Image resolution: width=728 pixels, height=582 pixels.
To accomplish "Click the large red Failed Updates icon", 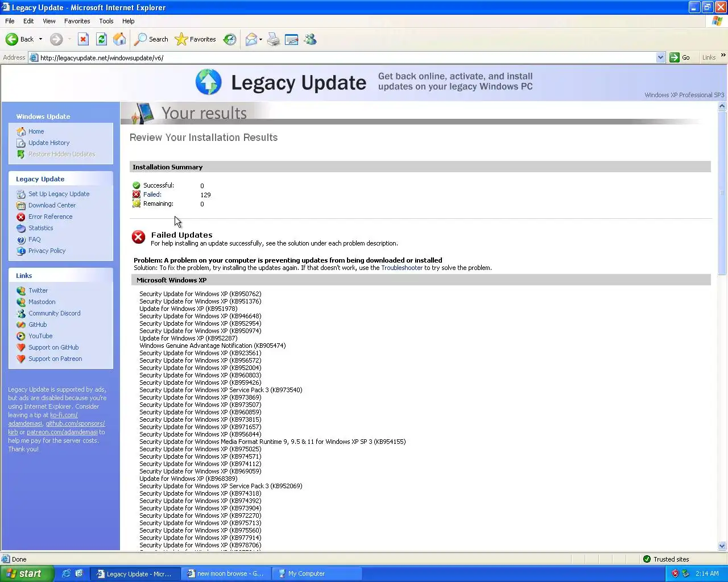I will coord(138,237).
